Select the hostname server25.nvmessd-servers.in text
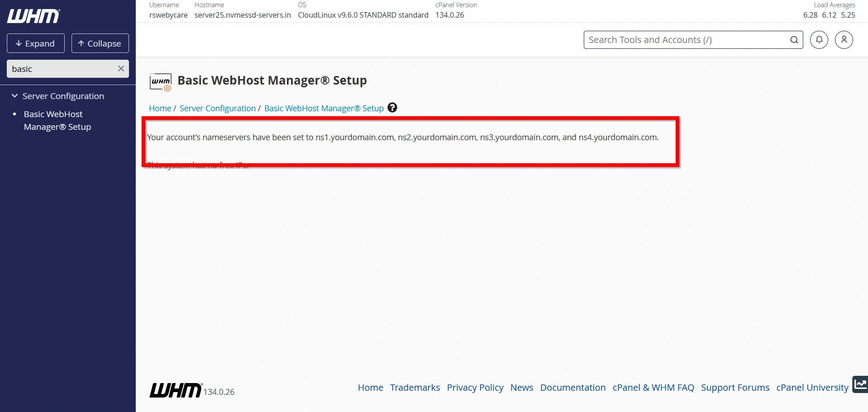868x412 pixels. click(x=243, y=15)
